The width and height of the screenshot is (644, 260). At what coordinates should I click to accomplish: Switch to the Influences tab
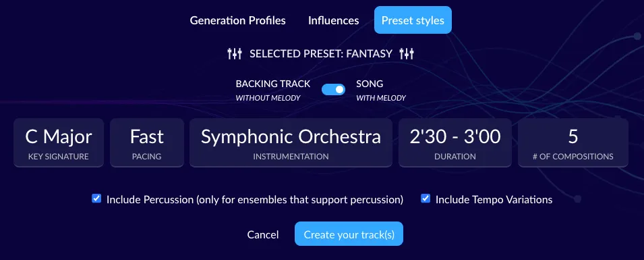[334, 20]
